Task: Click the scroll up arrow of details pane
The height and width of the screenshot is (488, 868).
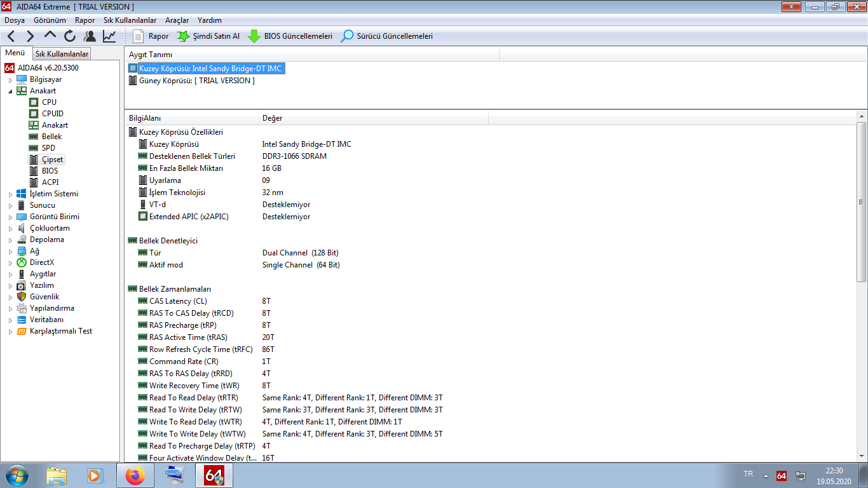Action: tap(862, 116)
